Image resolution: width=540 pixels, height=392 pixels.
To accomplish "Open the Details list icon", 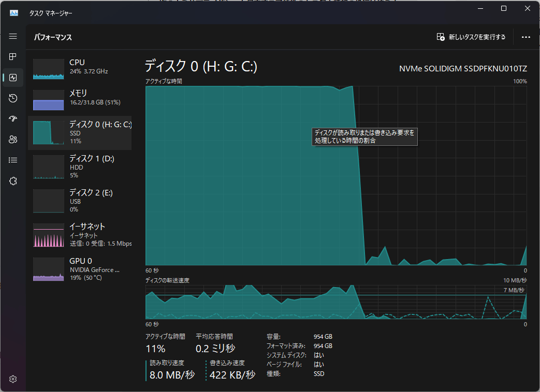I will (13, 160).
